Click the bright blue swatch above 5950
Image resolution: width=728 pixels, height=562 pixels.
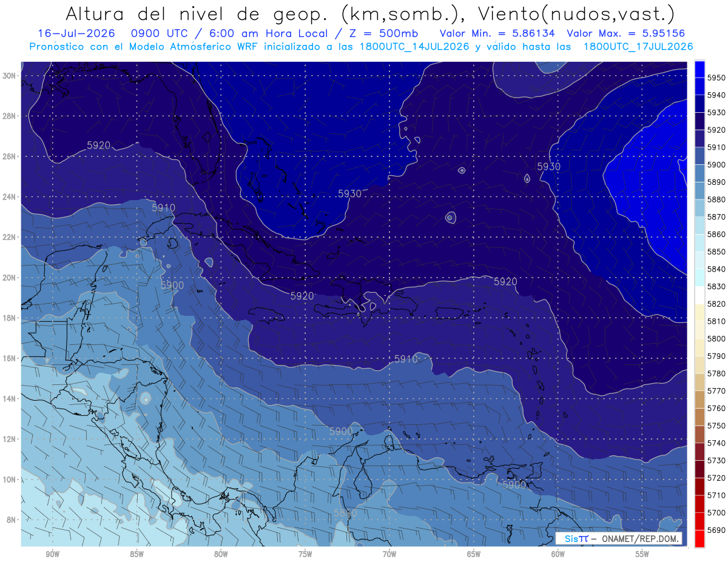coord(699,69)
